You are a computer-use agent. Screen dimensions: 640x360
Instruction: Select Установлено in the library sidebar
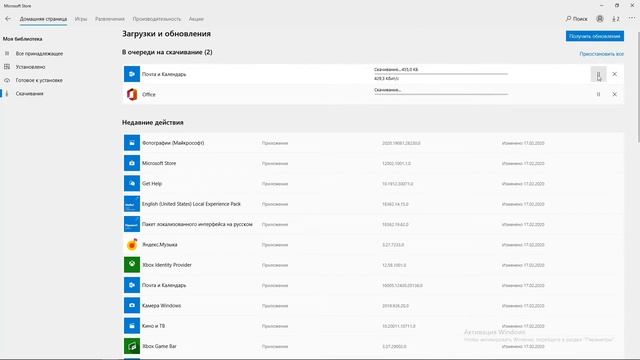tap(30, 67)
